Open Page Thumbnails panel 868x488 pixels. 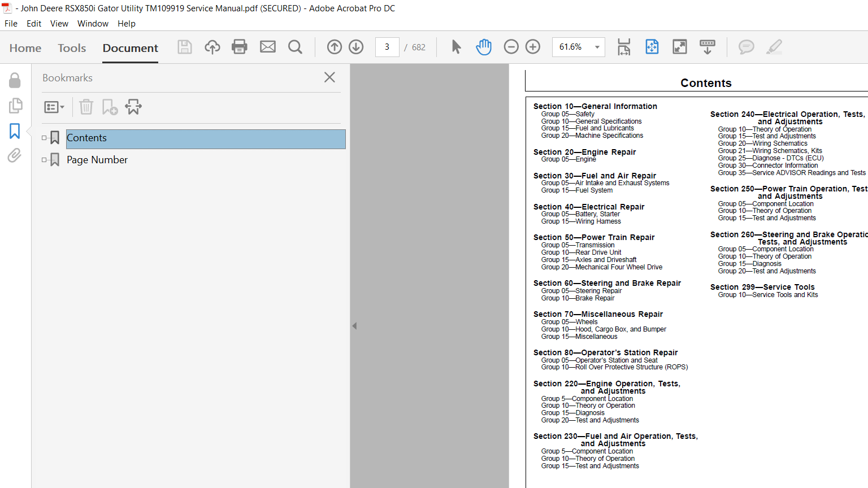point(15,106)
